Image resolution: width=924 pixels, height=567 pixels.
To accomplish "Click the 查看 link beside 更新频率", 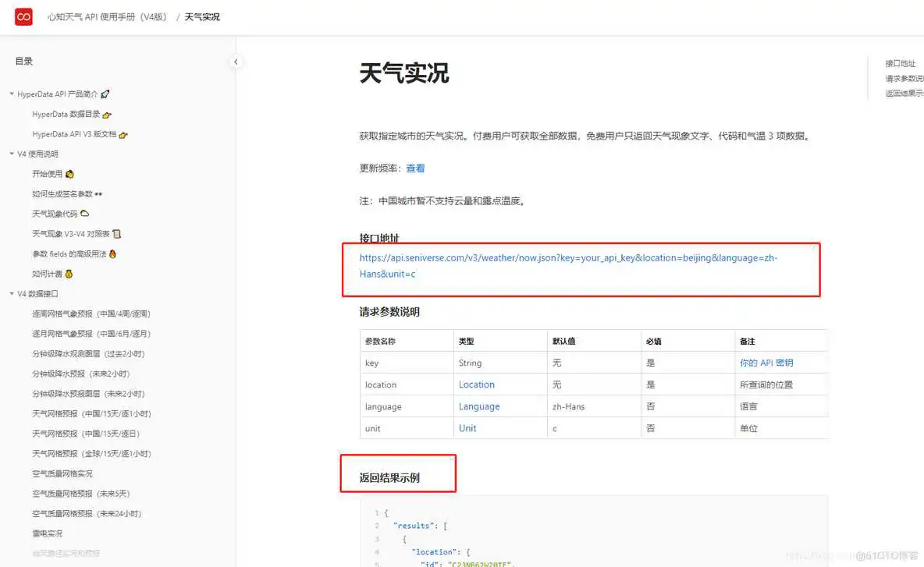I will pyautogui.click(x=414, y=168).
